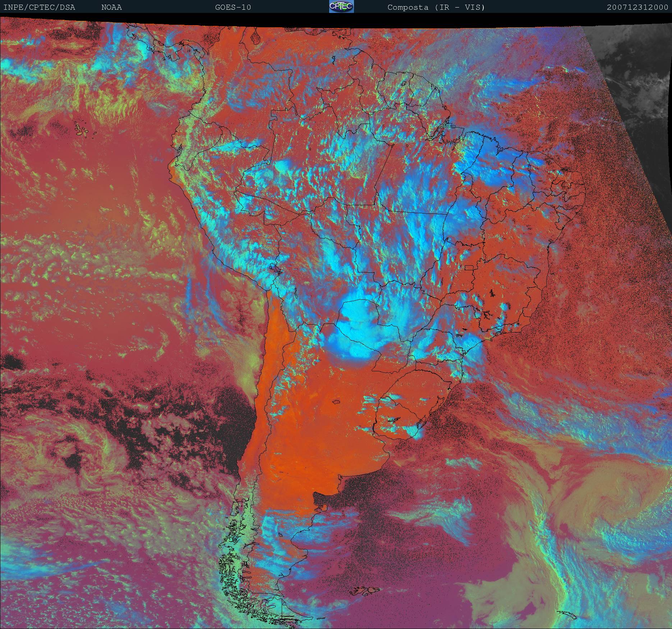
Task: Click the Composta (IR - VIS) title
Action: coord(436,7)
